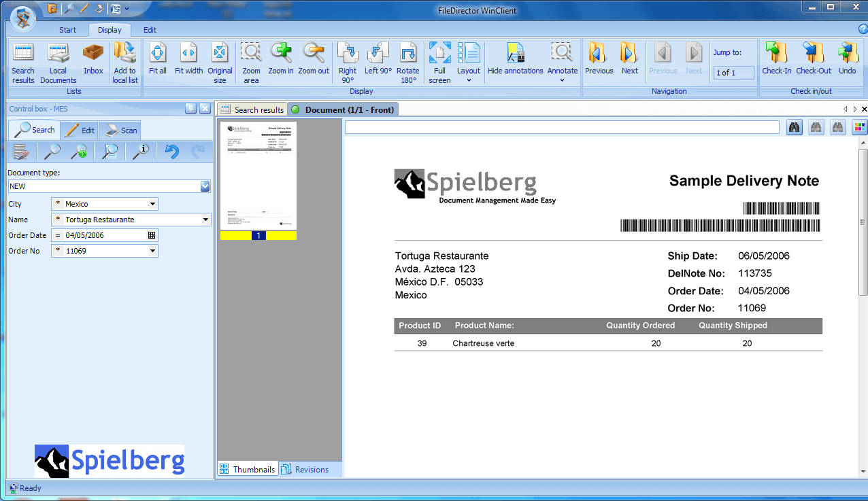Toggle the Order No search operator asterisk
868x501 pixels.
pos(58,251)
